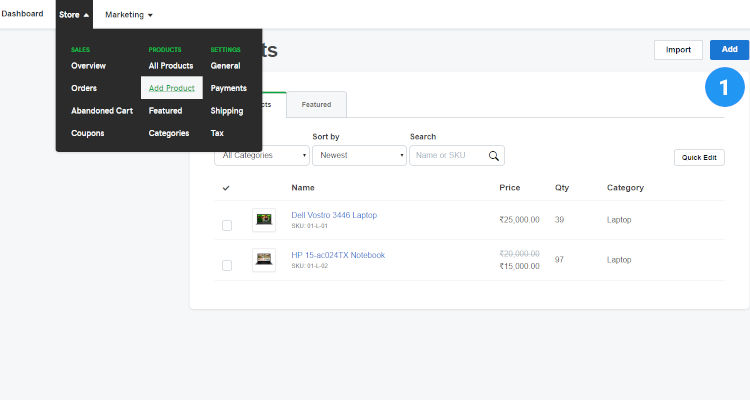Click Add Product menu entry
This screenshot has height=400, width=750.
coord(172,88)
